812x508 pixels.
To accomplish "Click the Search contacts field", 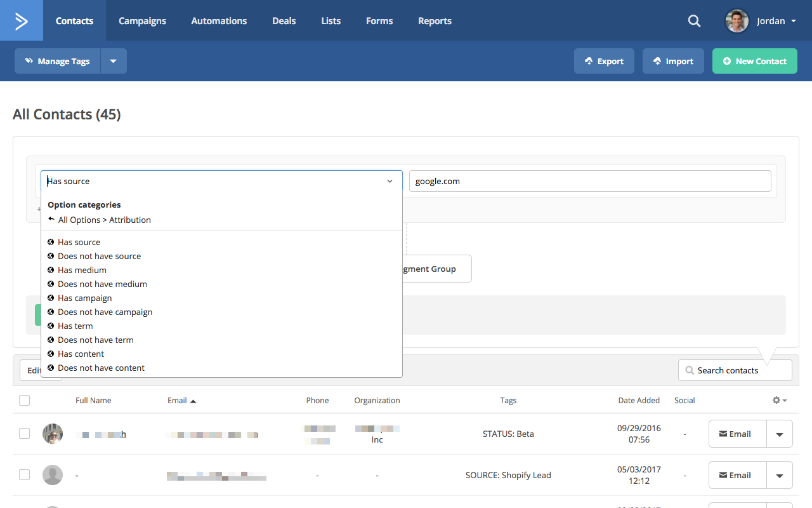I will [x=735, y=370].
